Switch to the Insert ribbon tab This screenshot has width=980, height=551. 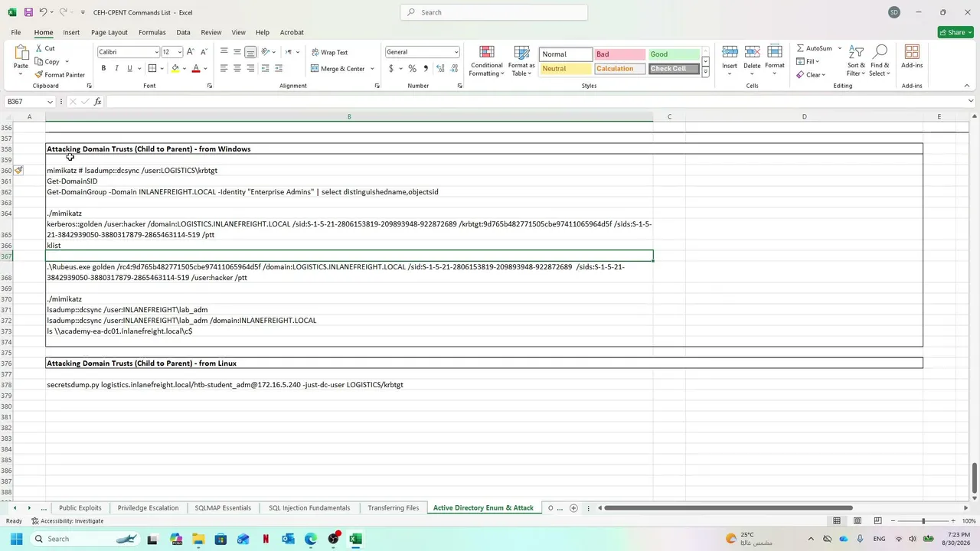[71, 32]
